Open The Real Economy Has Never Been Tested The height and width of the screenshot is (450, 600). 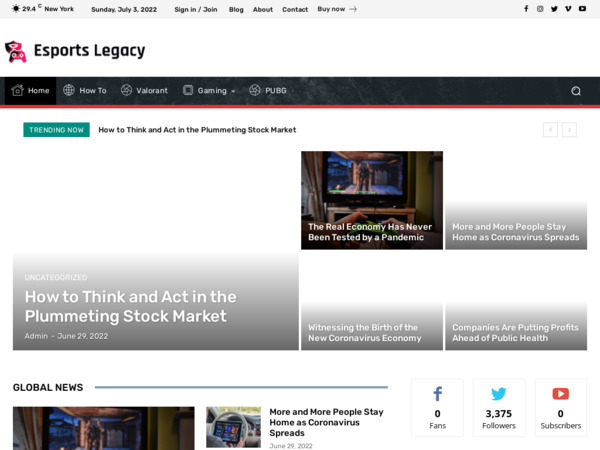pyautogui.click(x=370, y=232)
